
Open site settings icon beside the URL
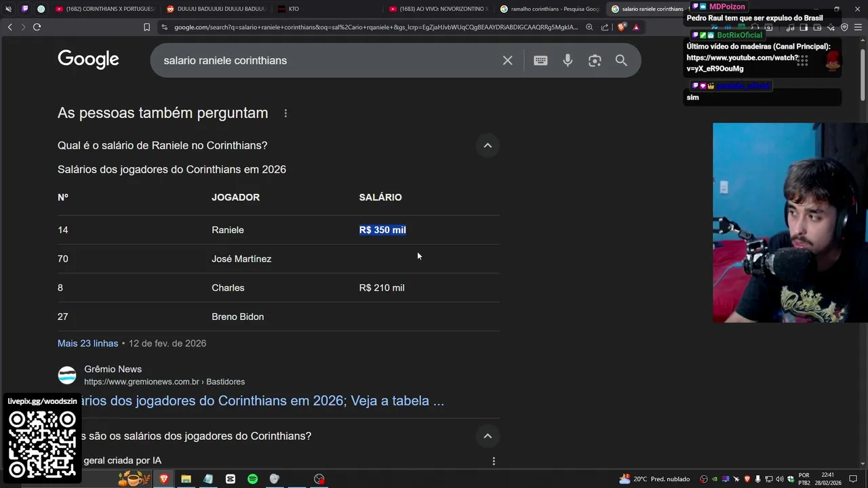pyautogui.click(x=164, y=27)
